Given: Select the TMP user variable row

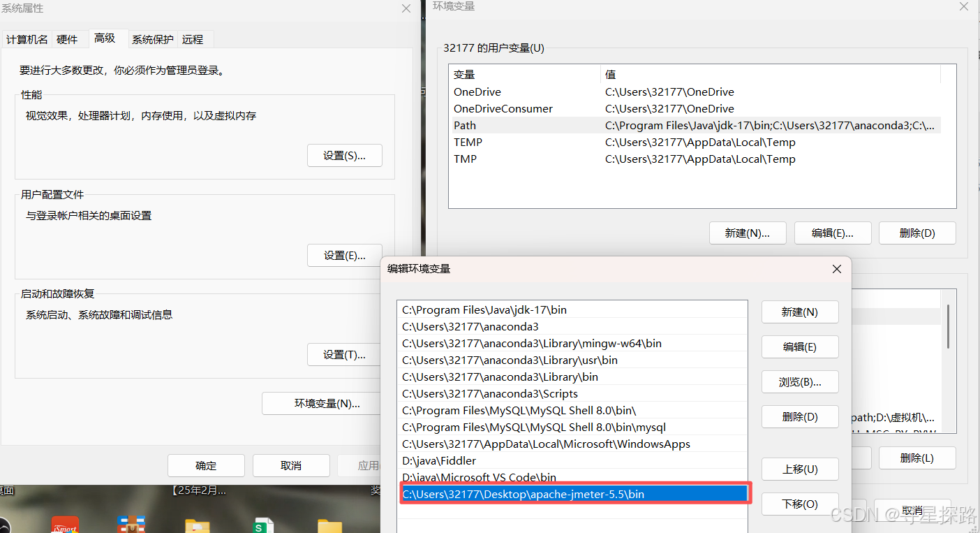Looking at the screenshot, I should (x=695, y=159).
